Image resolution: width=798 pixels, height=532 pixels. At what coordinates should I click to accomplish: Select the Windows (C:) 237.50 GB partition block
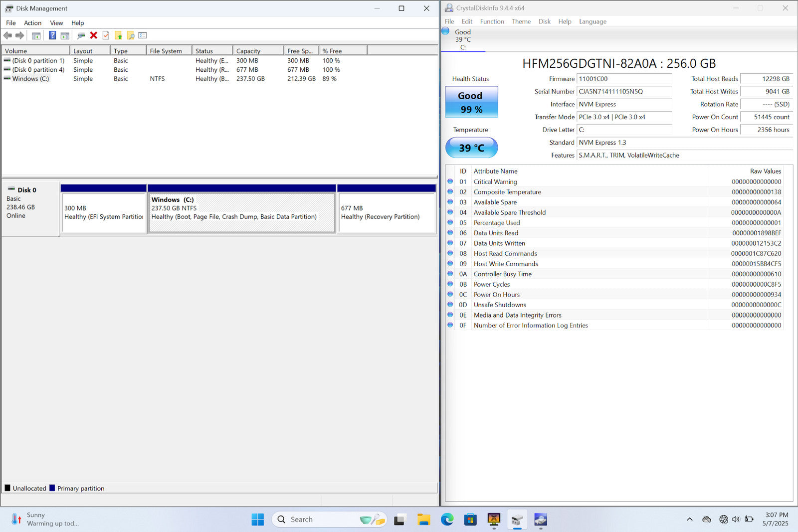pyautogui.click(x=242, y=208)
